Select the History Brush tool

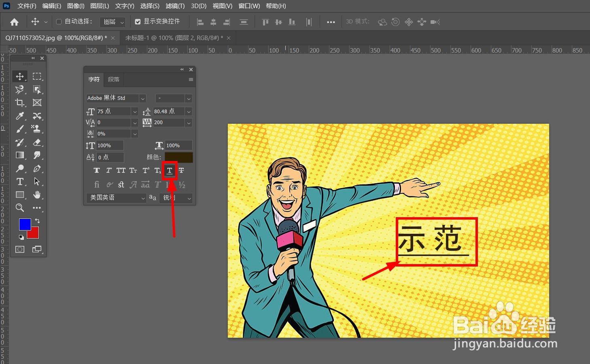pyautogui.click(x=19, y=142)
